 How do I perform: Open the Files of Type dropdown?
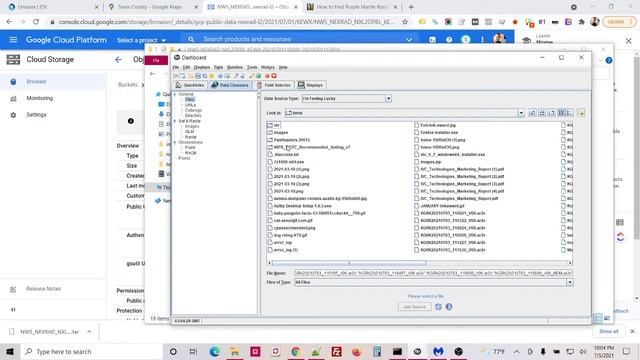click(570, 282)
